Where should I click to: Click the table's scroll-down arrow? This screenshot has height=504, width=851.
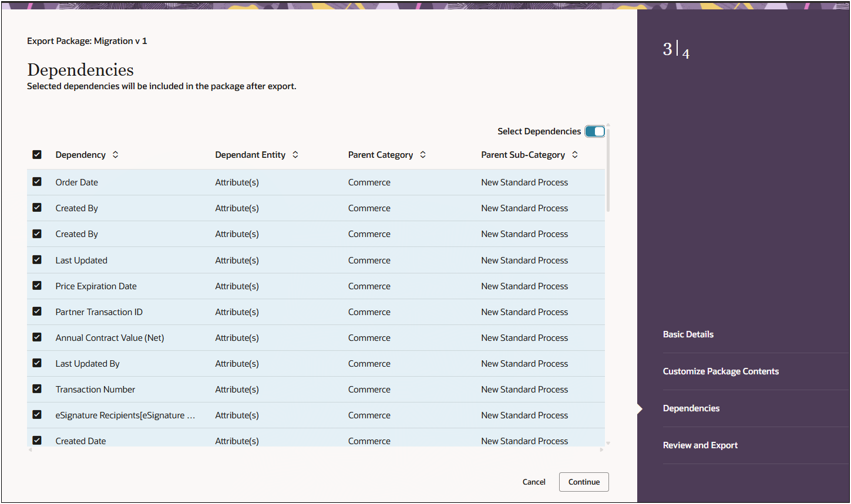[x=608, y=443]
